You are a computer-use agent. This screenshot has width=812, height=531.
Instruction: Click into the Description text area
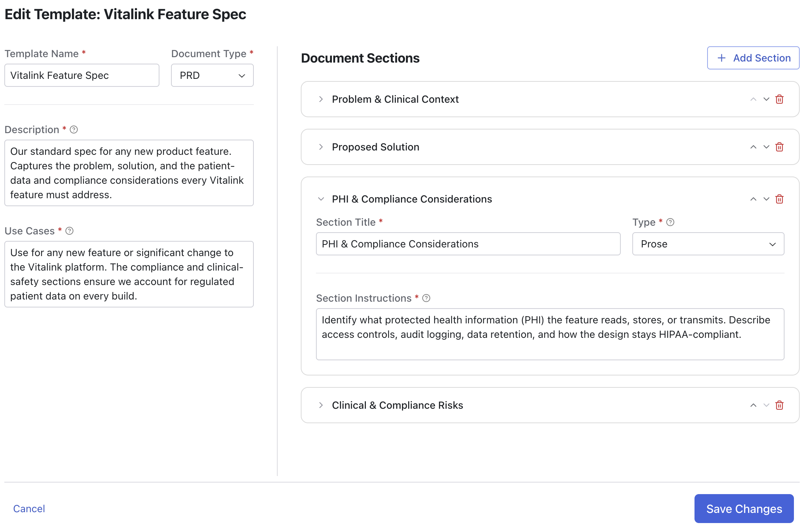(x=129, y=173)
